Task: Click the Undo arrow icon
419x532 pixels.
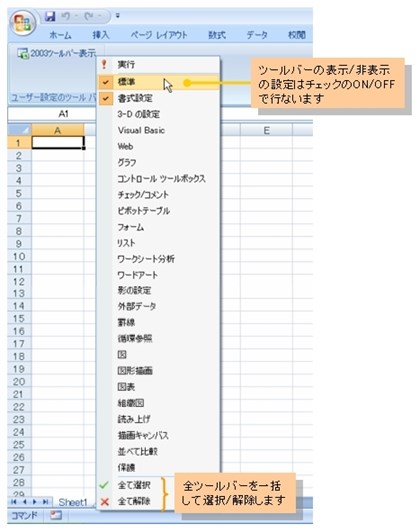Action: (66, 16)
